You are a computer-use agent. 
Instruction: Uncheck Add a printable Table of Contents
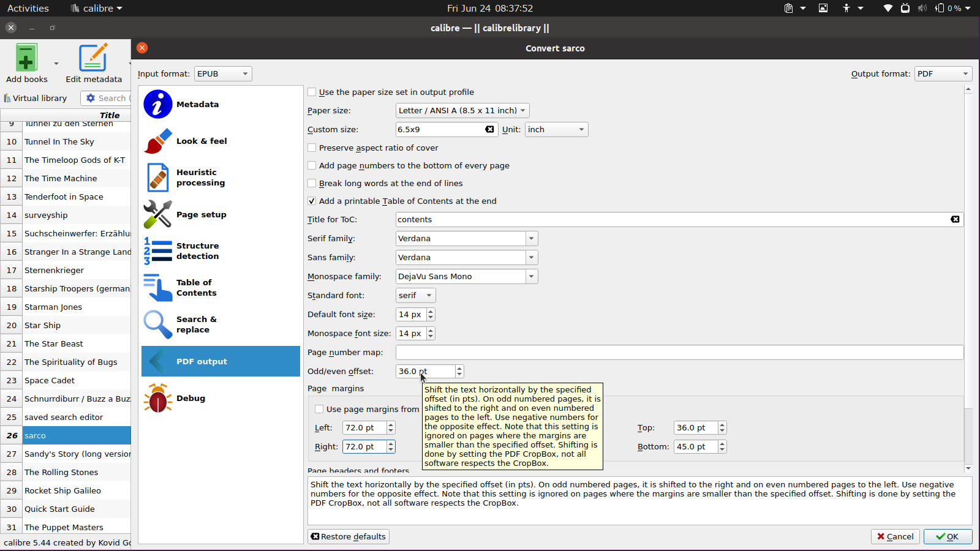312,201
